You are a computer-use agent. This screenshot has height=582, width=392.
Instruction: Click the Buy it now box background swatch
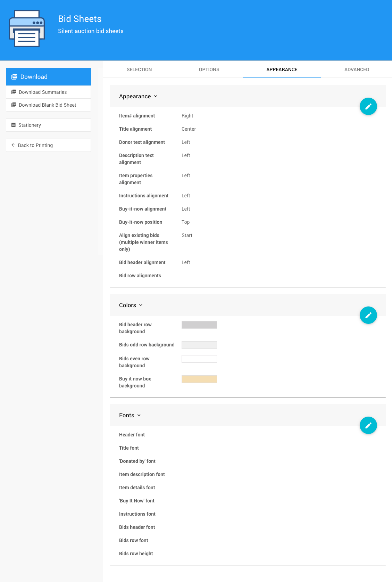pos(199,379)
